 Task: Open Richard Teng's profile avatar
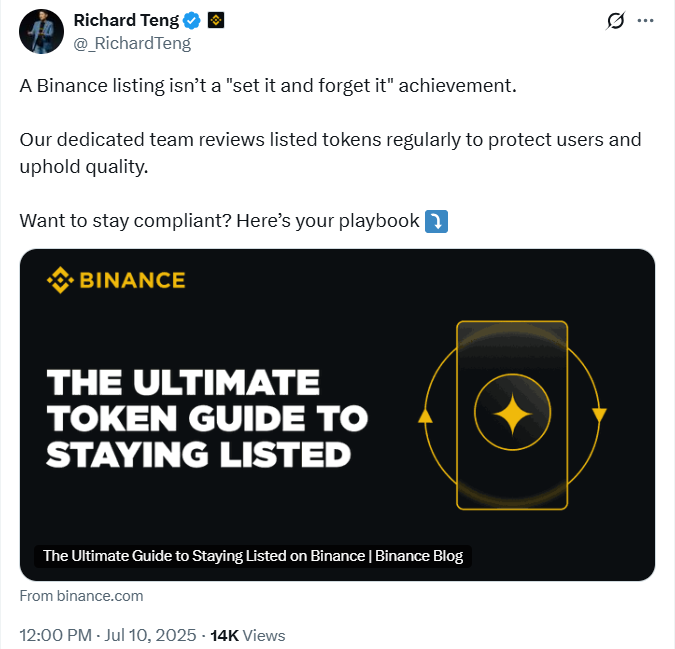pos(40,31)
